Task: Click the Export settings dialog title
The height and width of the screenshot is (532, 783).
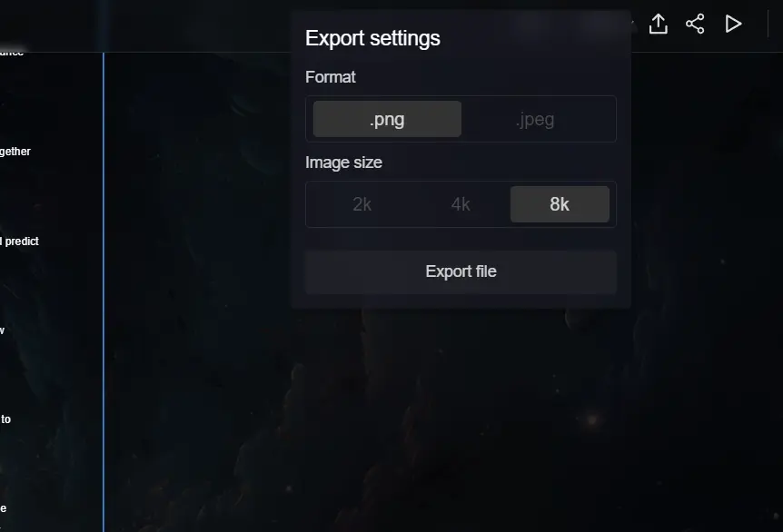Action: pyautogui.click(x=373, y=38)
